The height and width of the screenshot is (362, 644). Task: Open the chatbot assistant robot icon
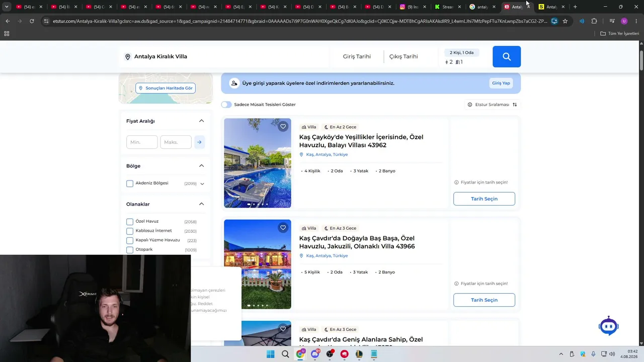click(609, 326)
